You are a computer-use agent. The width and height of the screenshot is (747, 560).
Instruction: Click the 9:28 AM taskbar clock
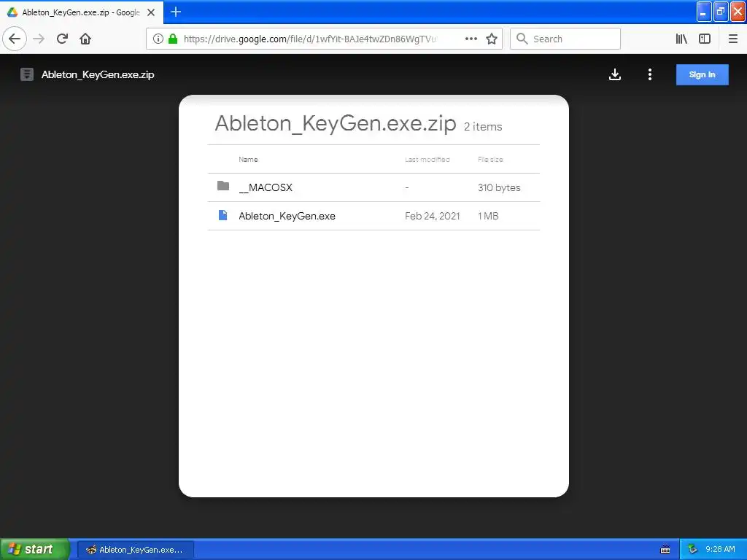[720, 550]
